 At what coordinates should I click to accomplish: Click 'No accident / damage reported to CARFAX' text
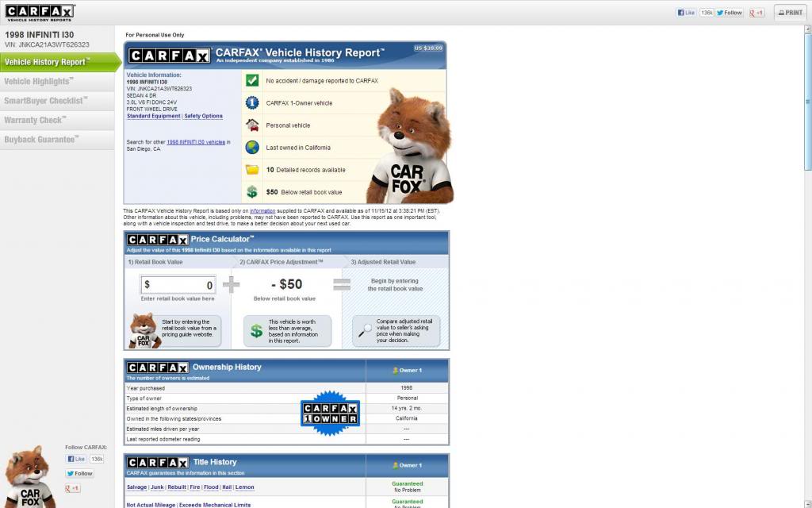click(x=322, y=81)
